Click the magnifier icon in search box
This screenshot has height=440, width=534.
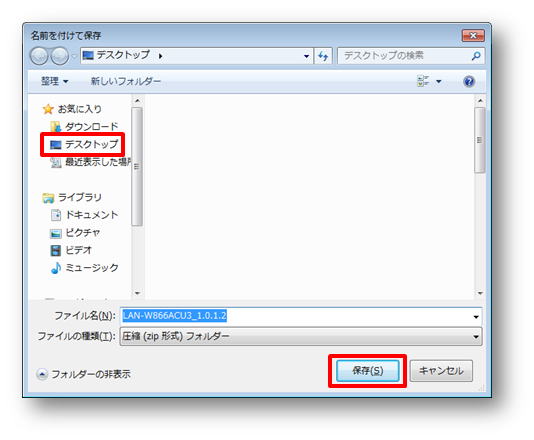pos(476,56)
